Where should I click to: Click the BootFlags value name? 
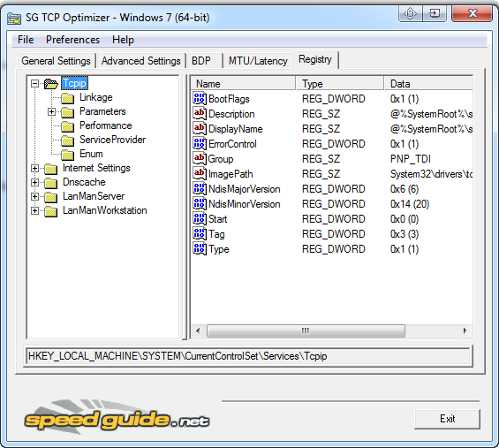coord(229,99)
